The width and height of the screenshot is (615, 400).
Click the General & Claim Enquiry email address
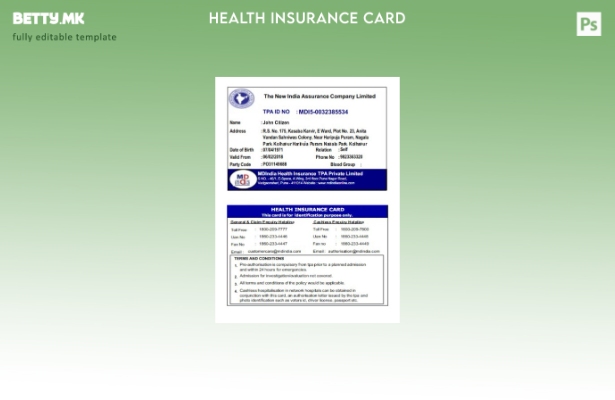coord(274,251)
